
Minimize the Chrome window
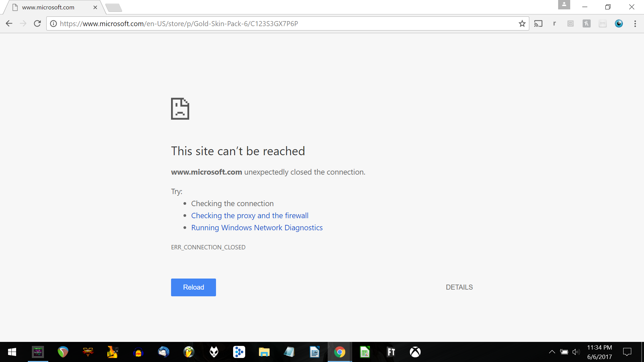[x=585, y=7]
